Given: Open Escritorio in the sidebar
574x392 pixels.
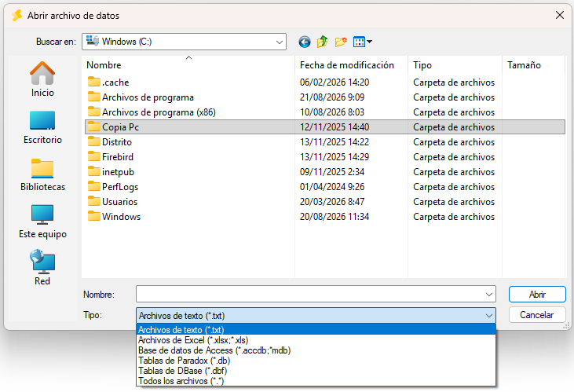Looking at the screenshot, I should point(42,127).
